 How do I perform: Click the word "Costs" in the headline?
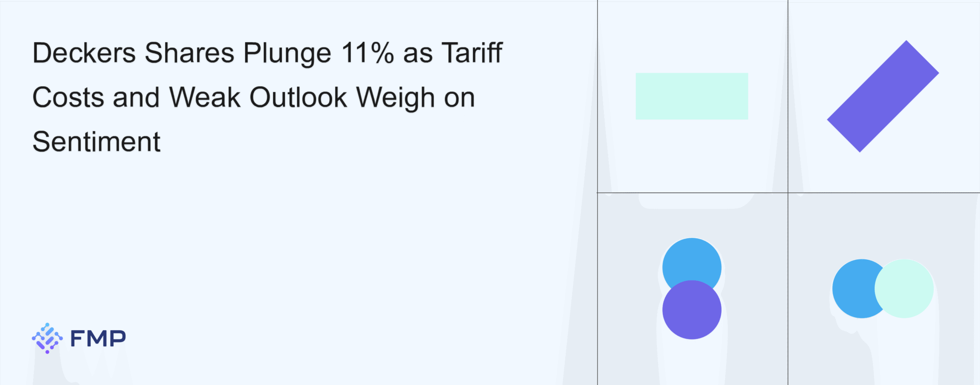[x=68, y=97]
